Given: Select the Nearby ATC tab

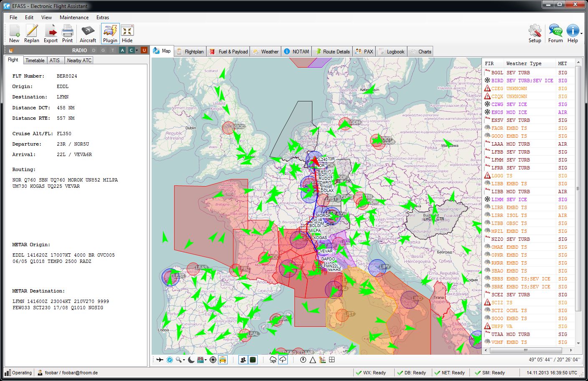Looking at the screenshot, I should 79,61.
